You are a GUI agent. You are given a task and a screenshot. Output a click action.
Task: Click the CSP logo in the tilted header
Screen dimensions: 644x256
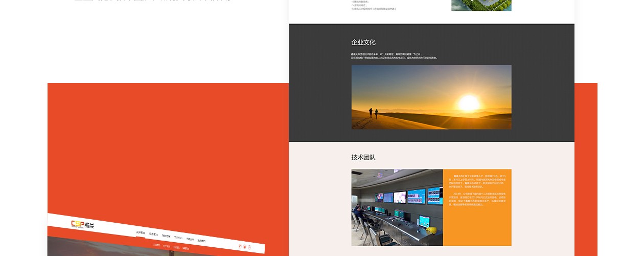click(x=82, y=224)
